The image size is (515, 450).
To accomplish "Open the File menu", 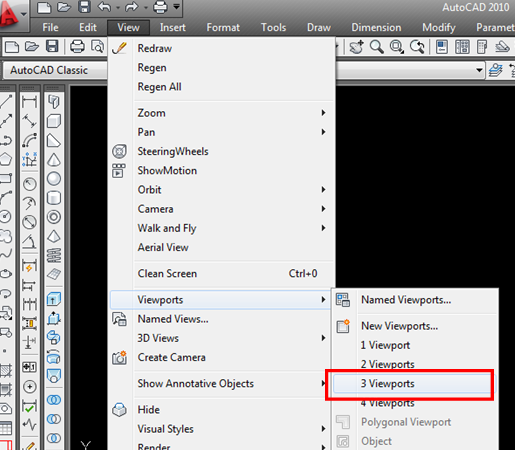I will [50, 27].
